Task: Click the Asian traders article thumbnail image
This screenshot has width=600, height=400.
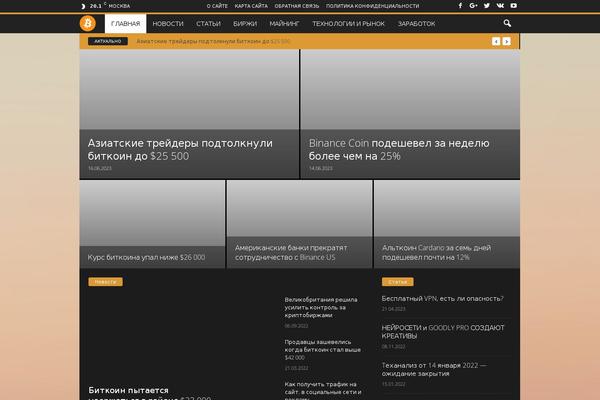Action: pyautogui.click(x=189, y=90)
